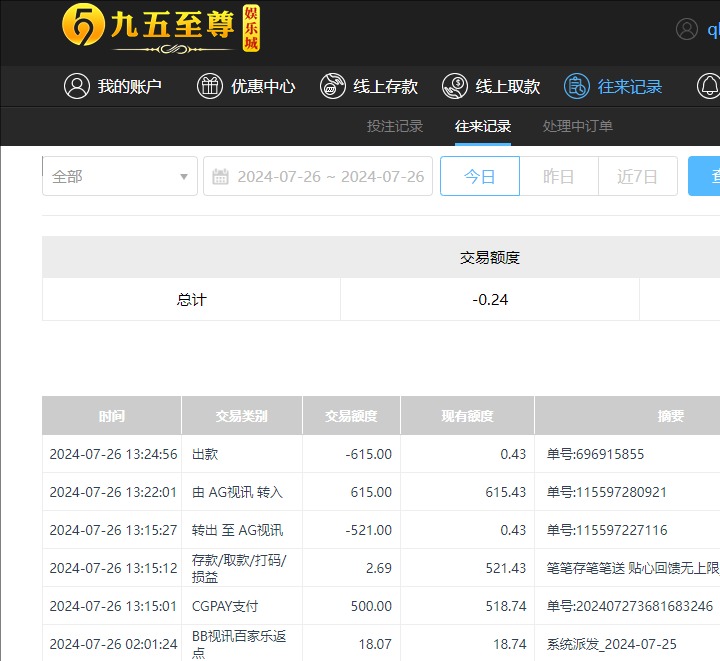Open the 往来记录 sub-tab
720x661 pixels.
tap(483, 126)
